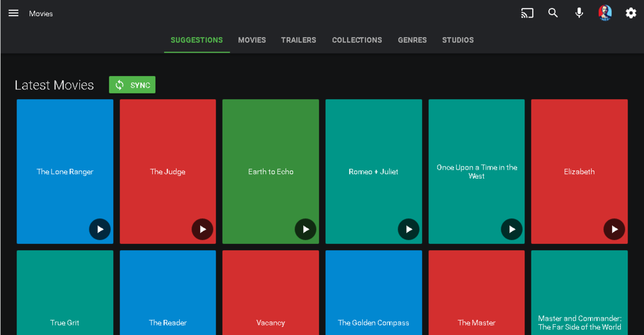Start playback of Earth to Echo

[x=306, y=229]
